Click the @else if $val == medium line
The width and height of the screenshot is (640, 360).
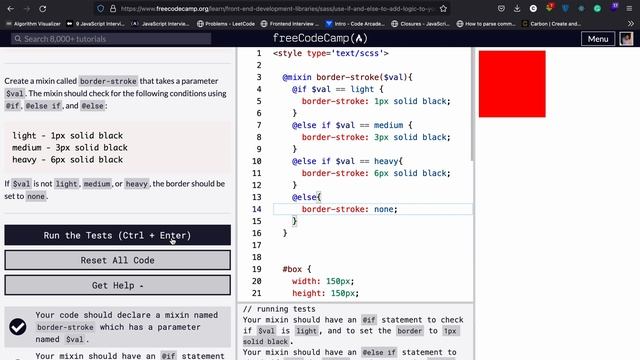click(352, 125)
